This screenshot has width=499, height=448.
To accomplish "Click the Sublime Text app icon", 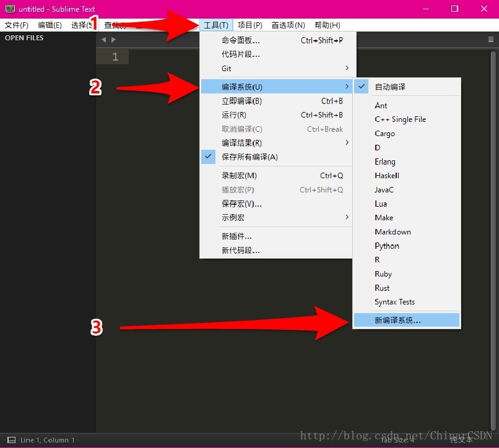I will click(x=10, y=9).
